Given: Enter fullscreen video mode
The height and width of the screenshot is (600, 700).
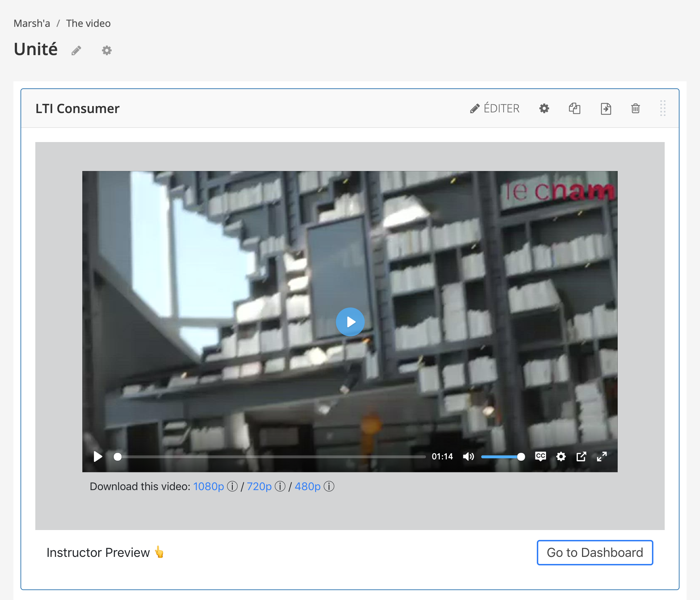Looking at the screenshot, I should (x=602, y=457).
